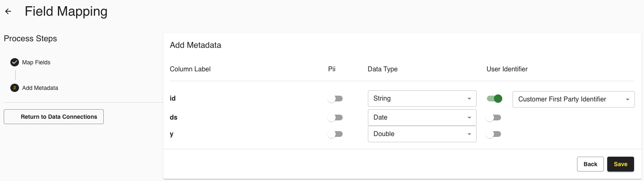
Task: Click the Double dropdown arrow for y
Action: (469, 134)
